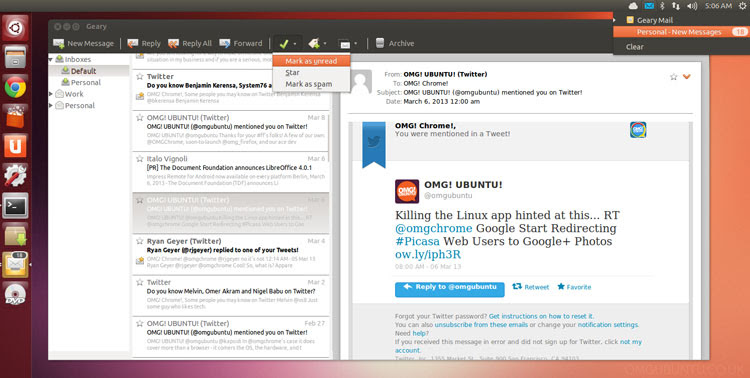Star the highlighted selected conversation

point(140,200)
